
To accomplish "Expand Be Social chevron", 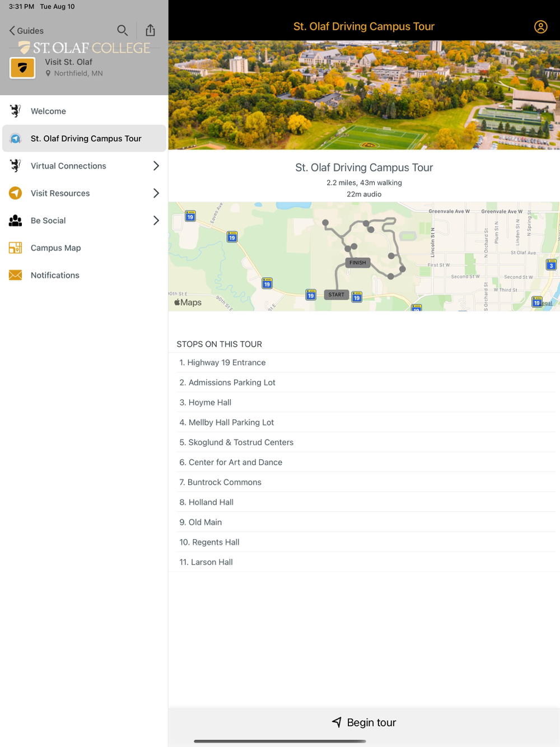I will 156,221.
